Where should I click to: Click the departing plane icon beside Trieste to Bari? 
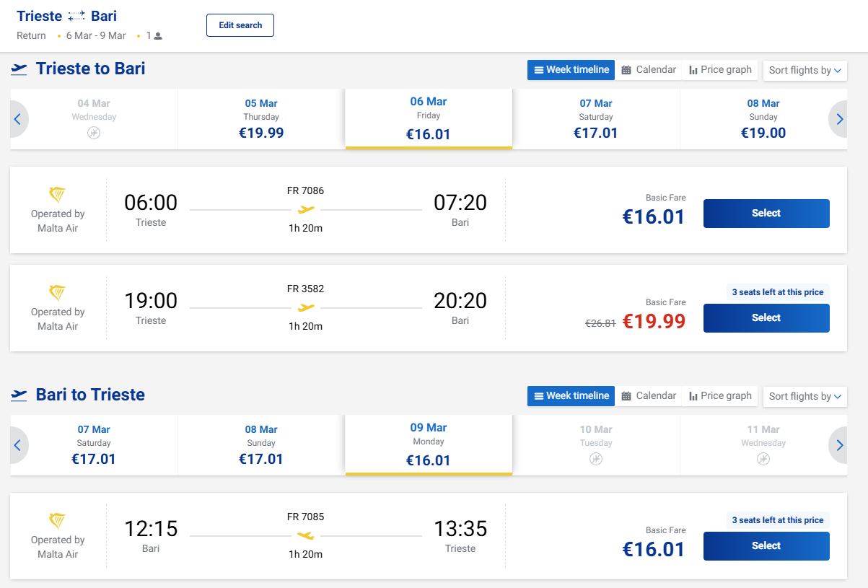[x=19, y=69]
